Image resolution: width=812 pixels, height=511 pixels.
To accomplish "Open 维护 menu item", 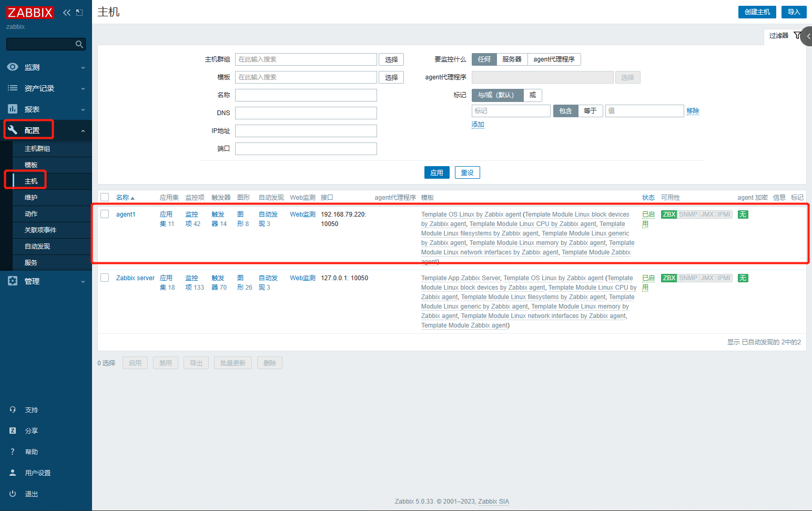I will tap(52, 198).
